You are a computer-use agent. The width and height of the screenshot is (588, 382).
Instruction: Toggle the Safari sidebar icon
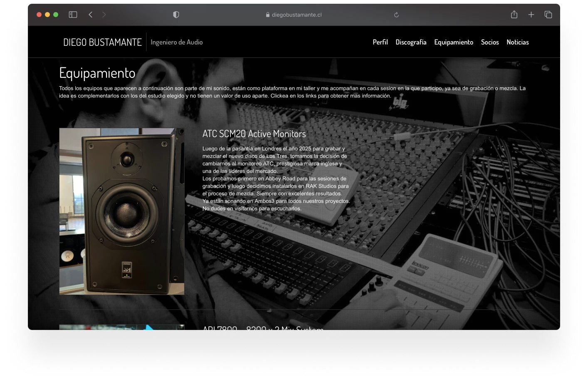click(73, 15)
